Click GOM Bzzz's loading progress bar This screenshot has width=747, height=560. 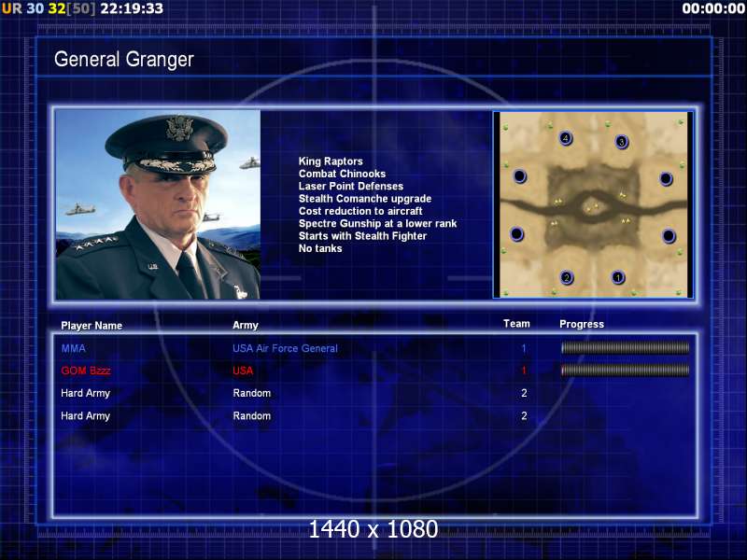[x=625, y=370]
